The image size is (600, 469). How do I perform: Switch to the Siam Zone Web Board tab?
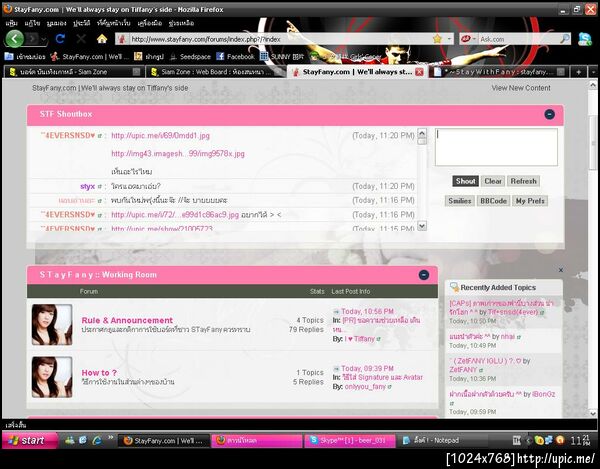pos(215,72)
